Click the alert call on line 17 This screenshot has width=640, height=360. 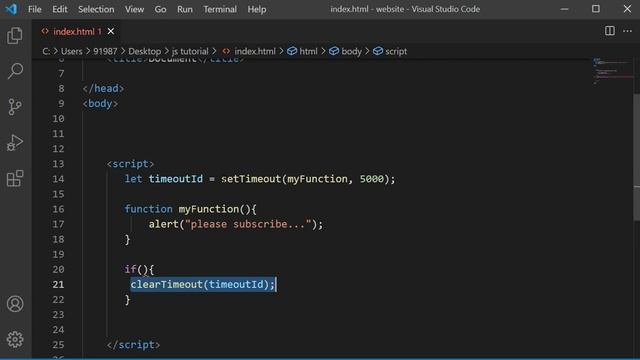pyautogui.click(x=164, y=224)
